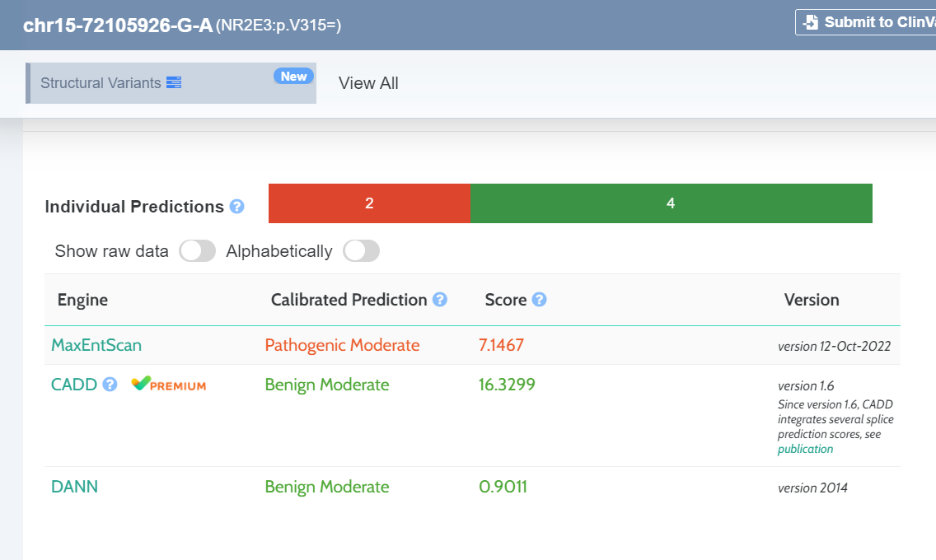936x560 pixels.
Task: Click the red pathogenic predictions bar segment
Action: (369, 203)
